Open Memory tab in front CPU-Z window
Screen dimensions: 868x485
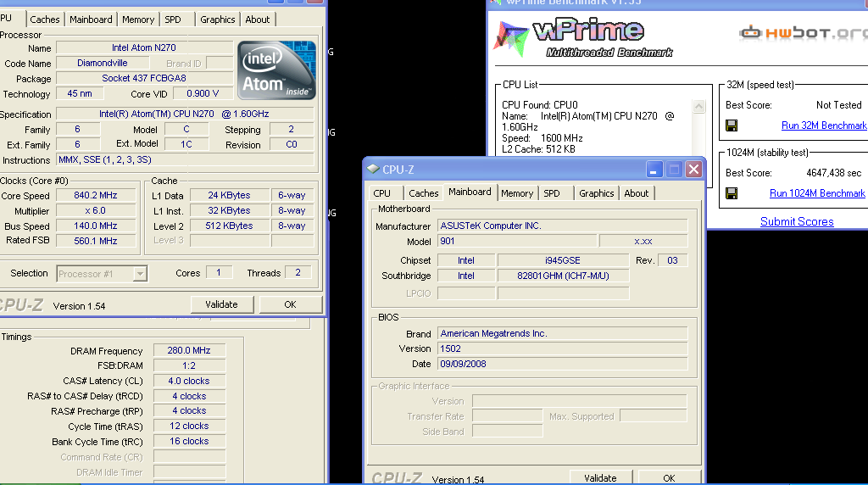[x=517, y=193]
